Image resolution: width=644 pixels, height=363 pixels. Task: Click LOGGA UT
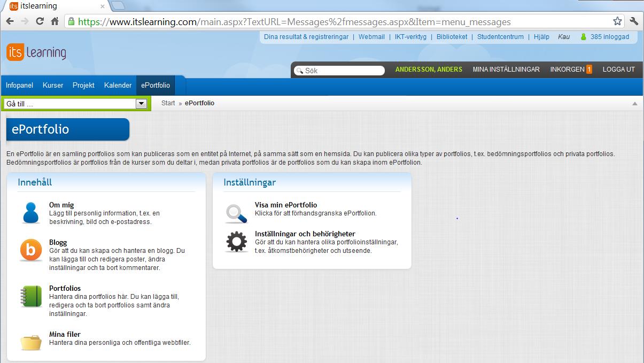619,69
